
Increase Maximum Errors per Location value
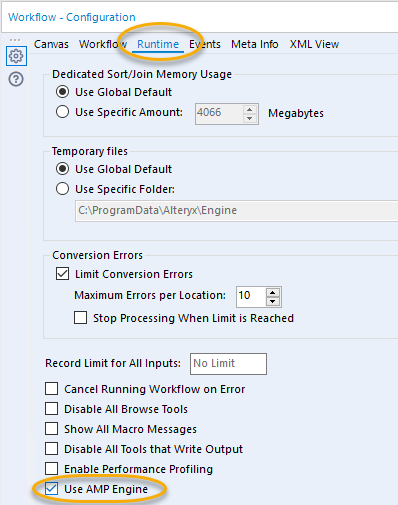click(x=273, y=293)
